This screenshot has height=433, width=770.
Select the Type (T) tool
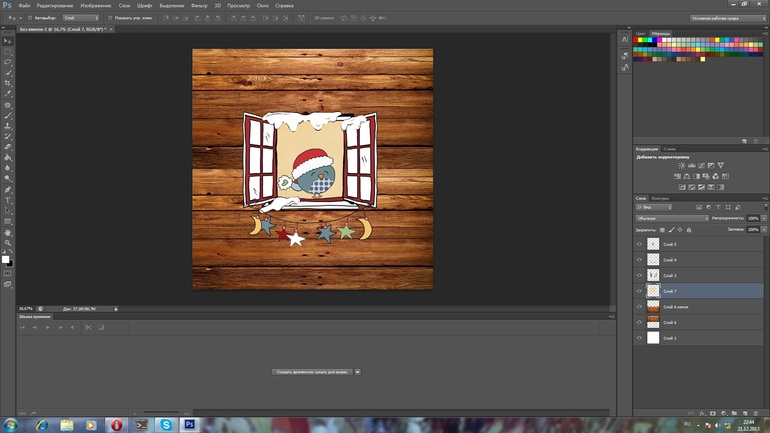pos(8,200)
